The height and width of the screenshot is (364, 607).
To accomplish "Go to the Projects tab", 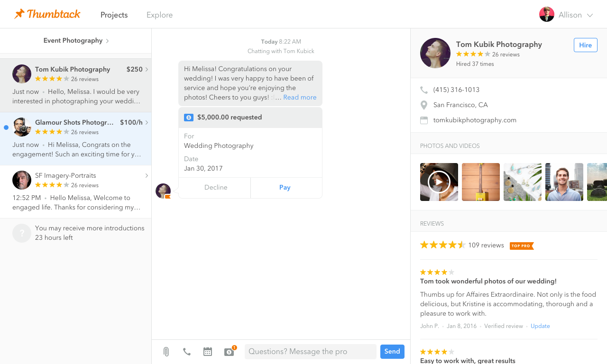I will click(114, 15).
